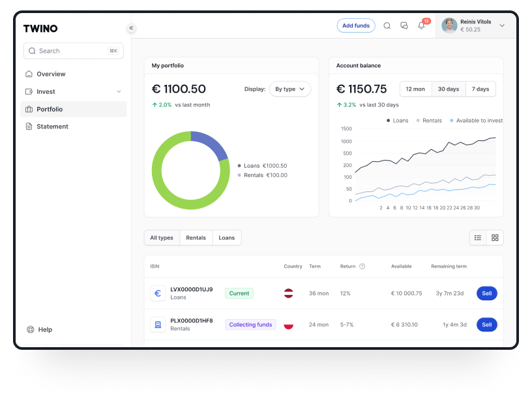Sell the LVX0000D1UJ9 loan
This screenshot has height=402, width=532.
[x=486, y=294]
